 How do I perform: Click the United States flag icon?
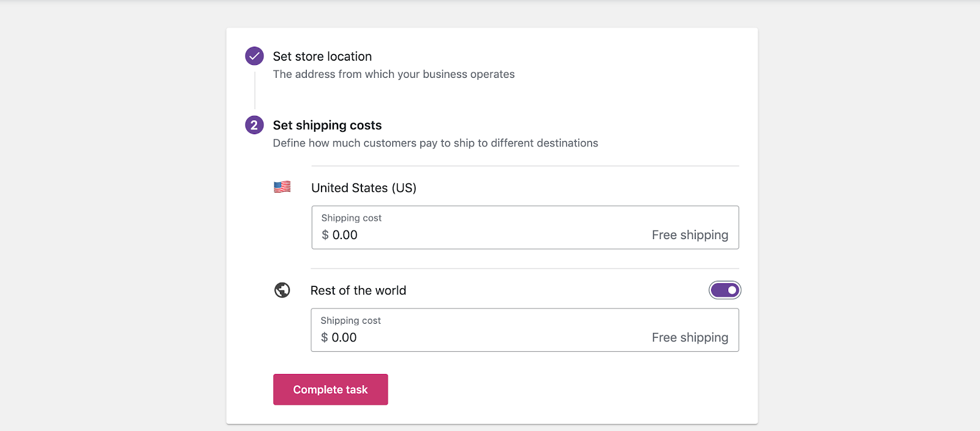pos(282,187)
